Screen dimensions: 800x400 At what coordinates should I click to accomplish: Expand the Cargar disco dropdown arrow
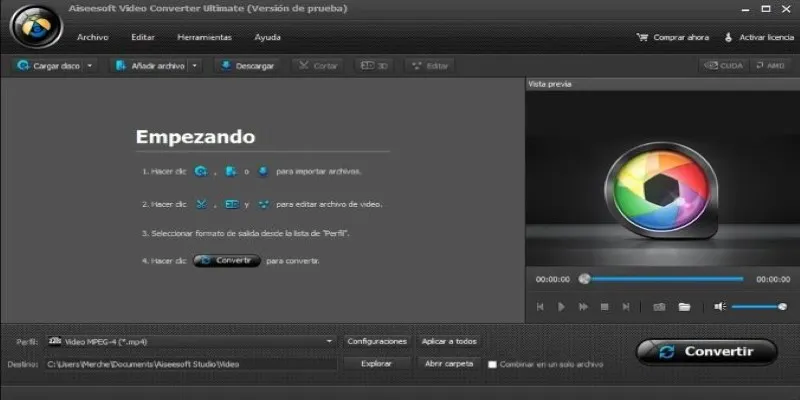point(90,66)
